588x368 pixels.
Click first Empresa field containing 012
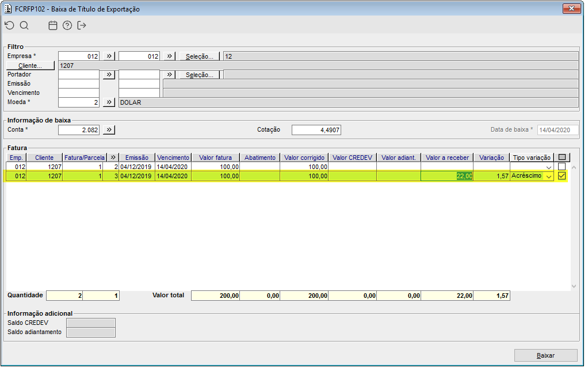point(79,56)
